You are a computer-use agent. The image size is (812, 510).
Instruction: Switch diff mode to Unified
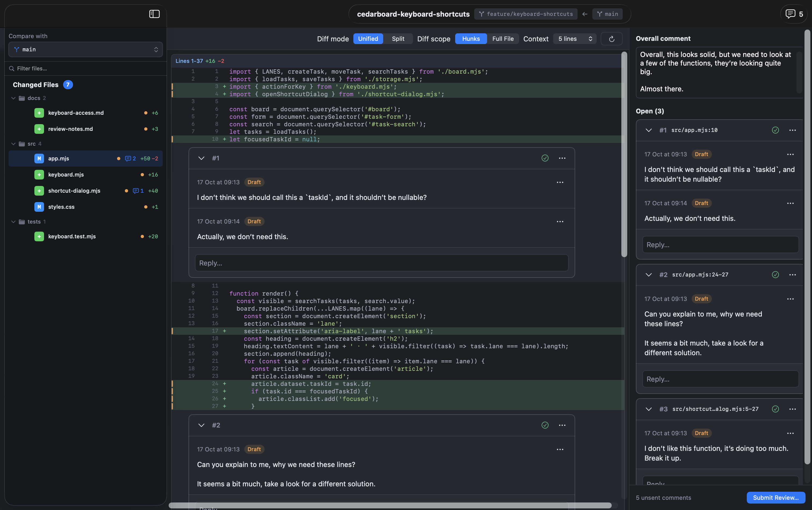point(368,39)
